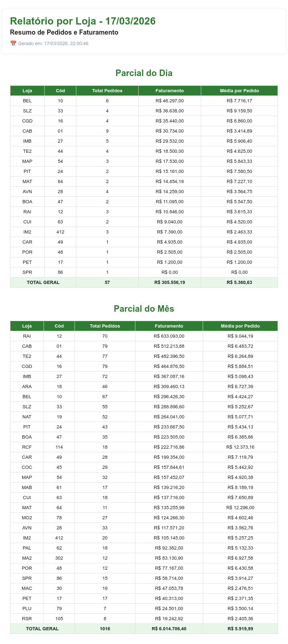Click the RSR store cell in monthly table
This screenshot has width=288, height=644.
point(27,619)
